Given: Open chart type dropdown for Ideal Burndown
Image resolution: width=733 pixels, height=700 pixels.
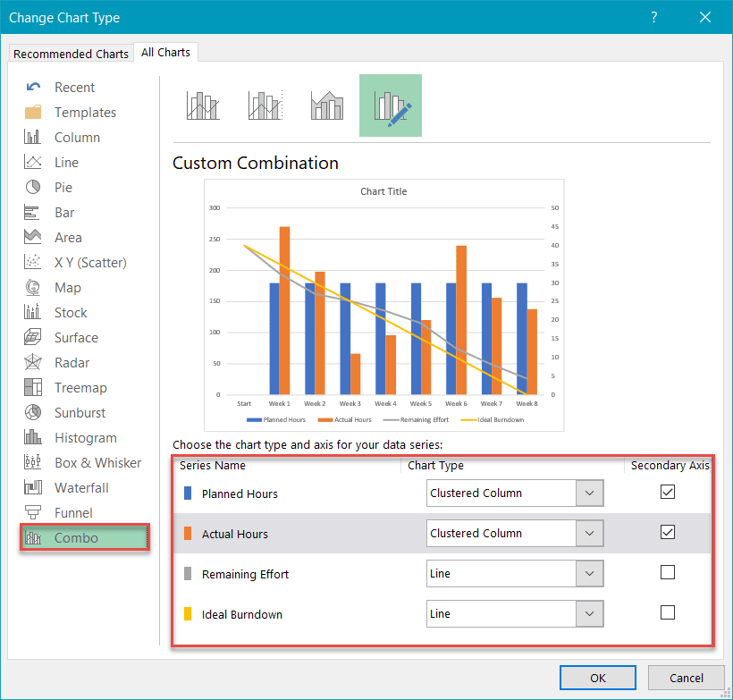Looking at the screenshot, I should pyautogui.click(x=589, y=614).
